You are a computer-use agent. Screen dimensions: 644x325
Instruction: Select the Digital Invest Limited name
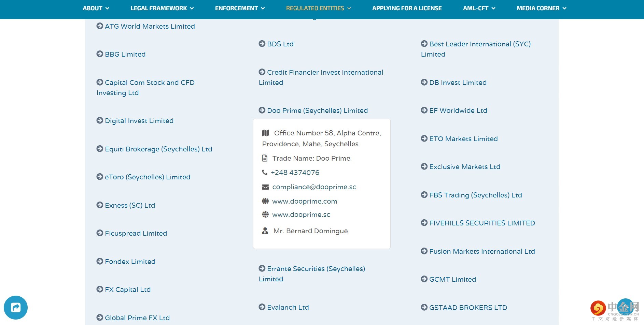click(x=139, y=121)
